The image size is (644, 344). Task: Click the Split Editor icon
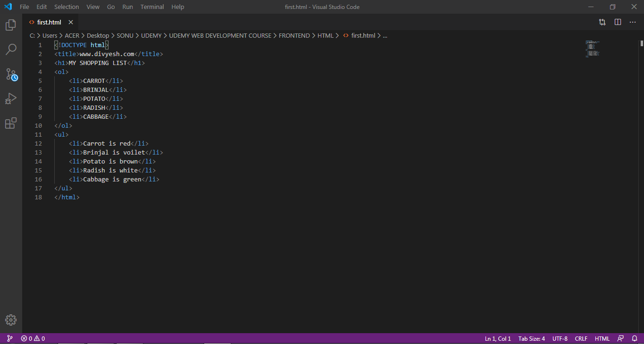tap(618, 22)
